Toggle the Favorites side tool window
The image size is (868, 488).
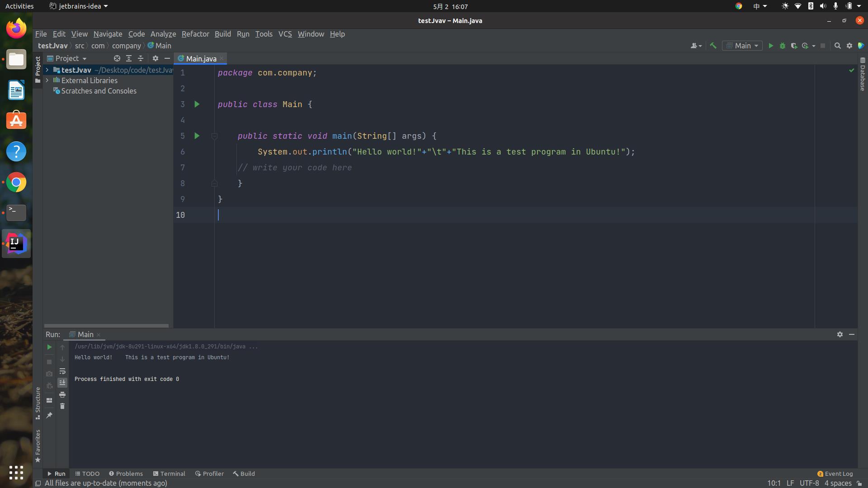38,446
